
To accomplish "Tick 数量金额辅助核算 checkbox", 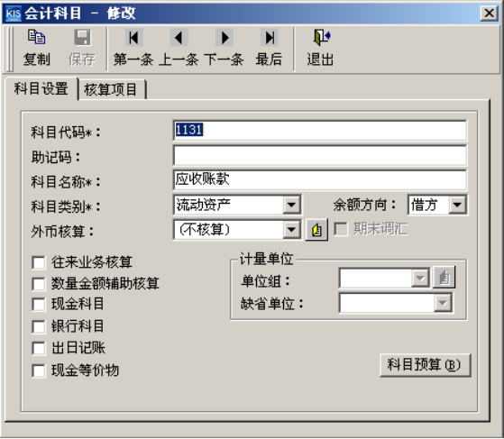I will pos(39,284).
